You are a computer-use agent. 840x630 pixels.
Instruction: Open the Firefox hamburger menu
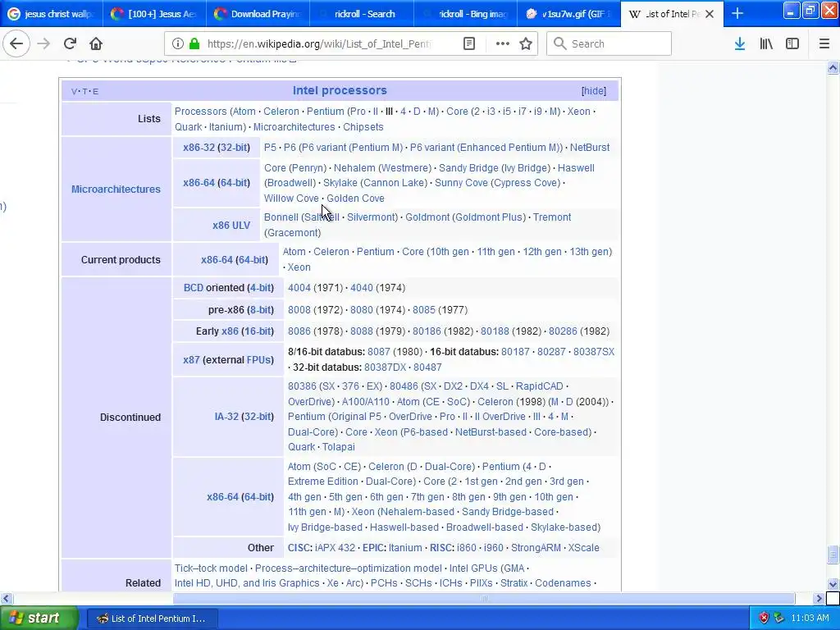[824, 43]
